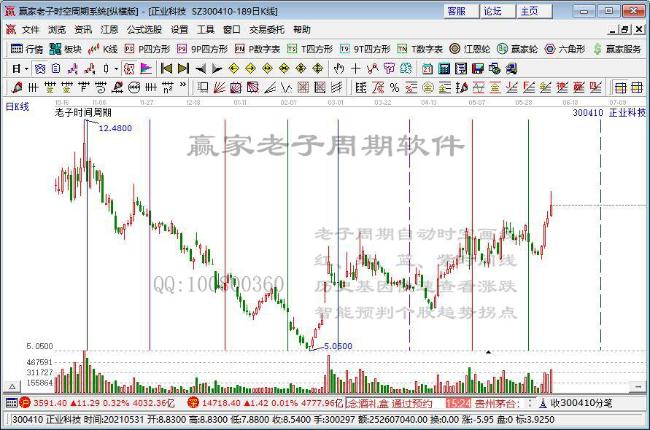Viewport: 650px width, 430px height.
Task: Open the 帮助 menu
Action: [302, 29]
